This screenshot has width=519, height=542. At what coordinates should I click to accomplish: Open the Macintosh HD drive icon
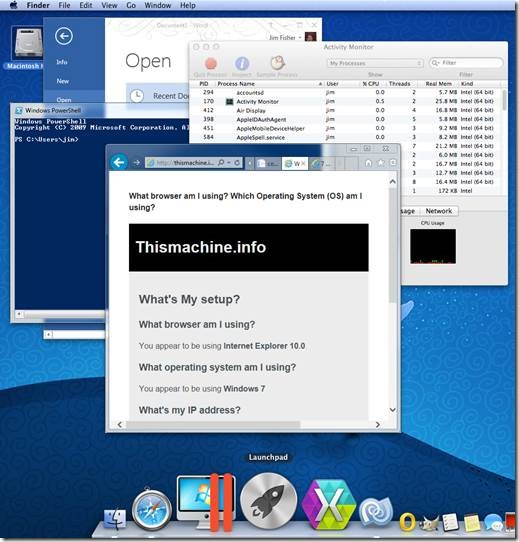[x=27, y=44]
